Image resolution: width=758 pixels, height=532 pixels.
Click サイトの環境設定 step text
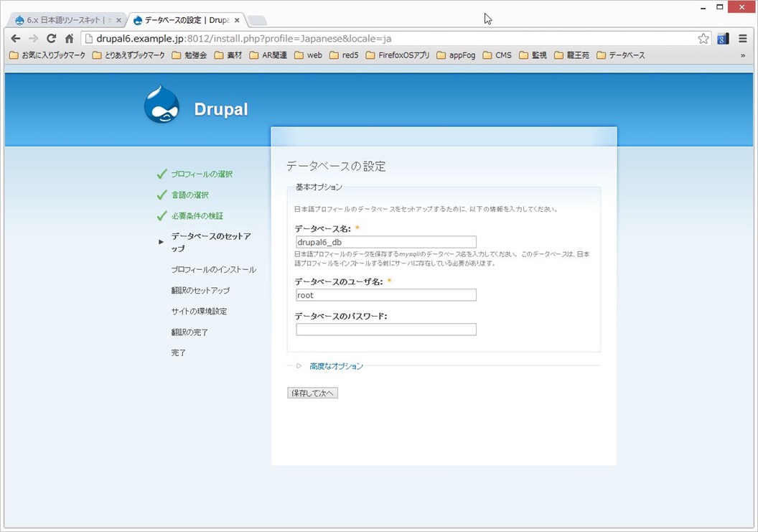click(199, 311)
